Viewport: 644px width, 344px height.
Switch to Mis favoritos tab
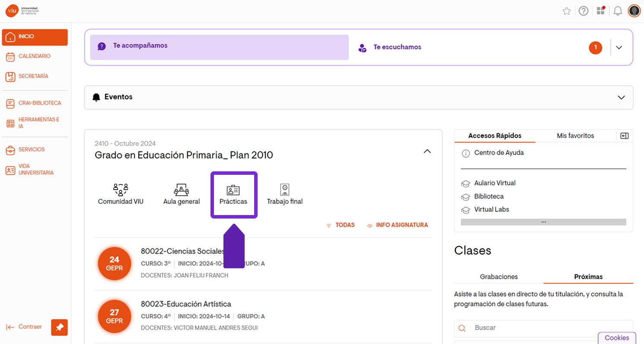[x=575, y=136]
